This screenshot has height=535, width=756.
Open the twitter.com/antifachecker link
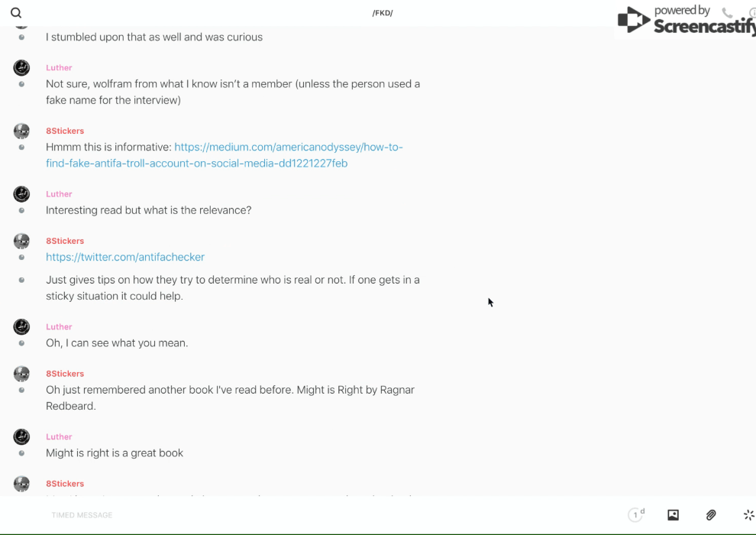tap(125, 257)
